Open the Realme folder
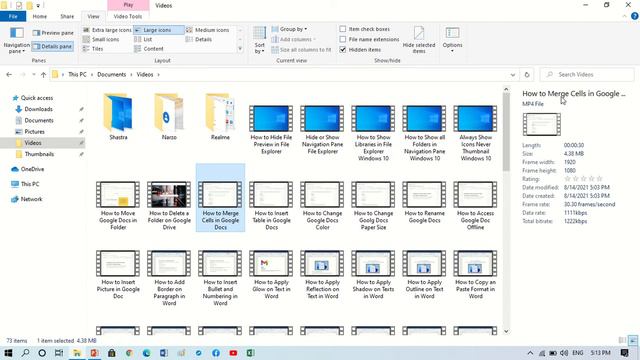 point(220,117)
